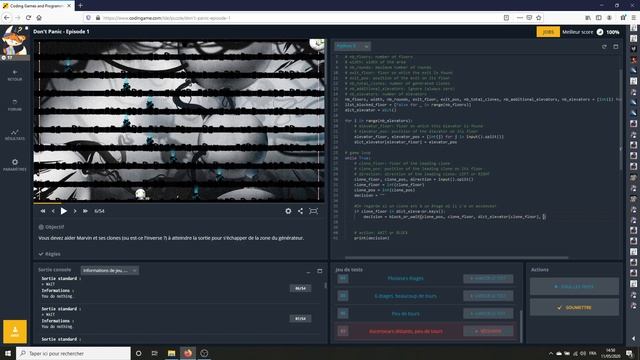Click the replay progress bar under viewer
Screen dimensions: 640x360
click(179, 203)
